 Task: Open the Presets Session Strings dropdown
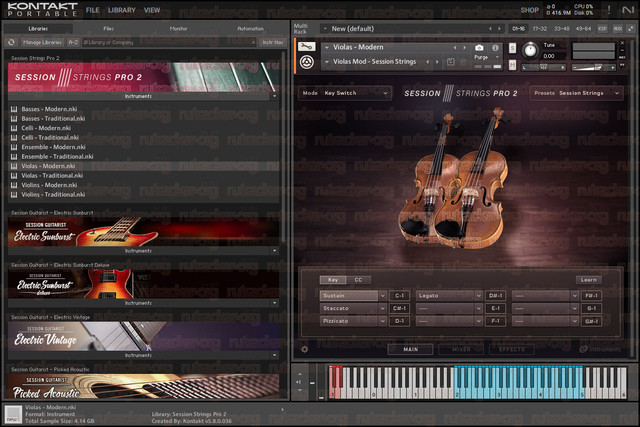tap(576, 93)
